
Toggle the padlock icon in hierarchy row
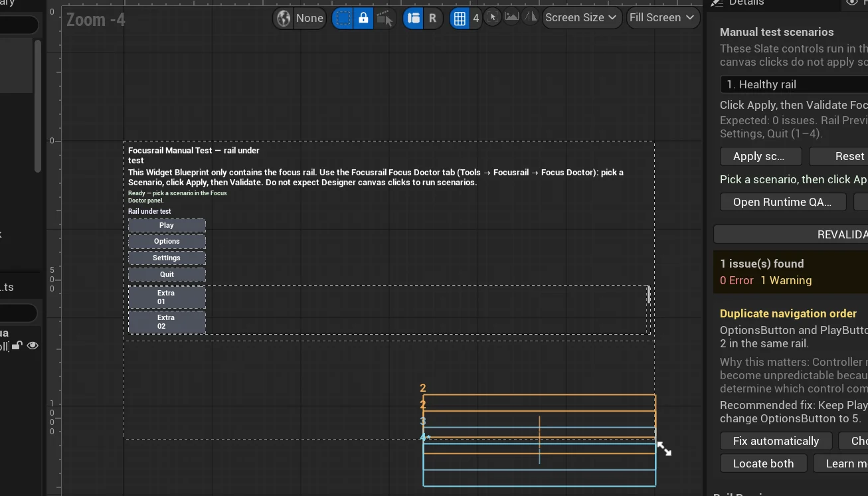tap(17, 345)
